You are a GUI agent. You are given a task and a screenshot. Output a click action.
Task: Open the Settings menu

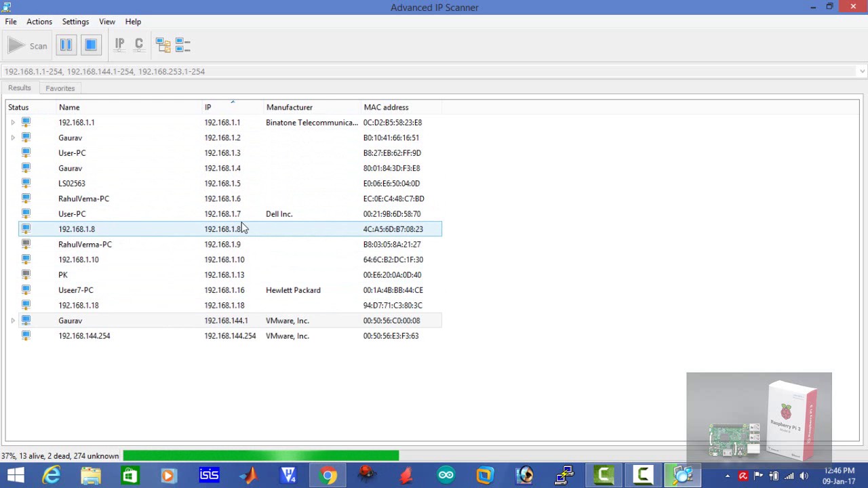click(x=75, y=22)
